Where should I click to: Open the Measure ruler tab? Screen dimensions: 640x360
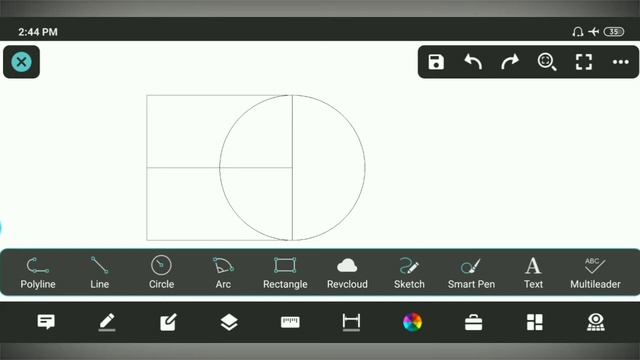pyautogui.click(x=290, y=322)
